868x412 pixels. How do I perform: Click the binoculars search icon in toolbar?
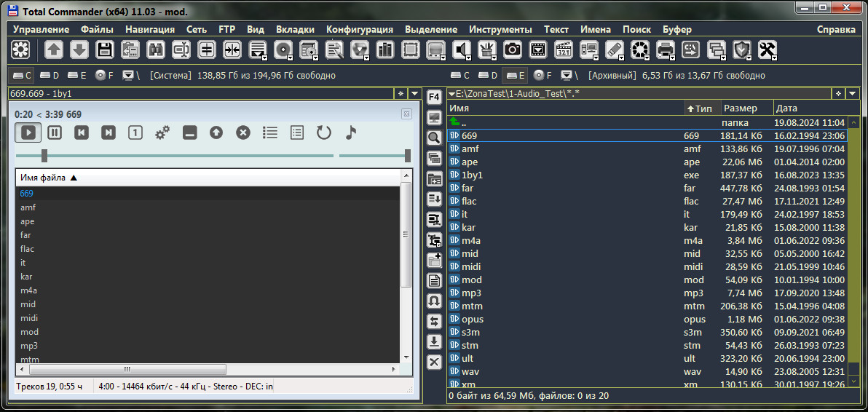click(155, 49)
